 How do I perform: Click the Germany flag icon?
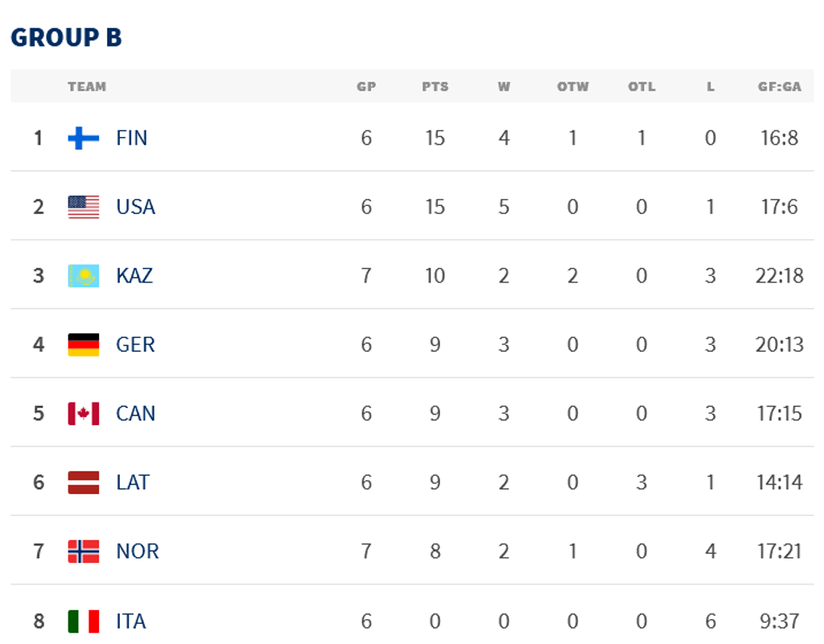pyautogui.click(x=84, y=345)
